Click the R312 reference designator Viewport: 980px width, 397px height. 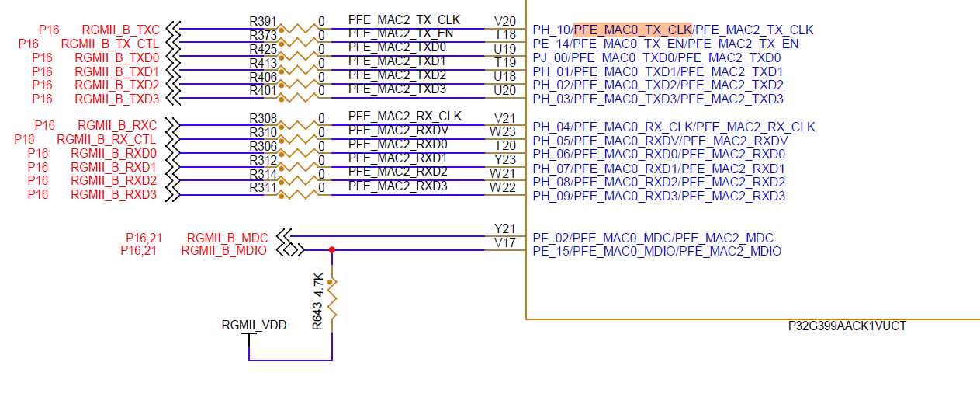click(x=263, y=159)
